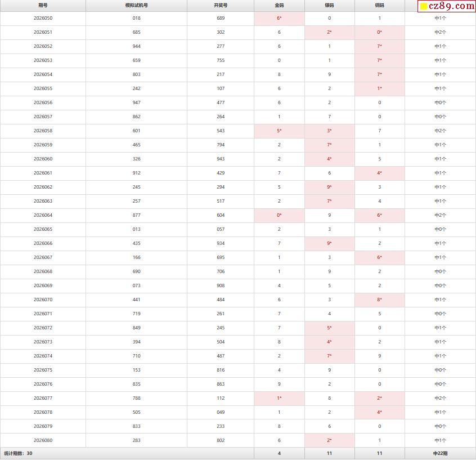This screenshot has height=460, width=476.
Task: Click highlighted 5* gold code in row 2026058
Action: [x=279, y=131]
